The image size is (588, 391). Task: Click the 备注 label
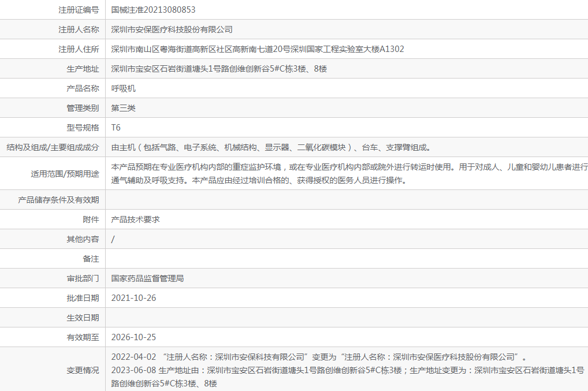(x=91, y=259)
